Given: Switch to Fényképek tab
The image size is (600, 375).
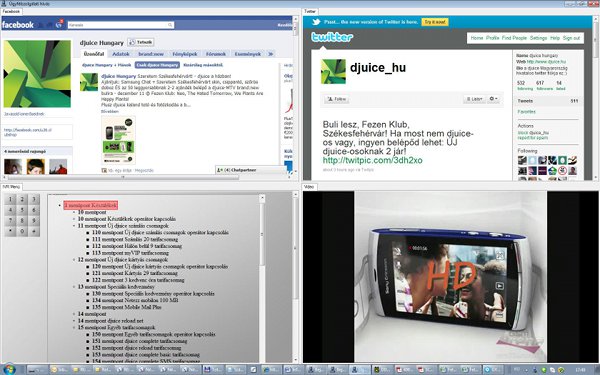Looking at the screenshot, I should (x=185, y=54).
